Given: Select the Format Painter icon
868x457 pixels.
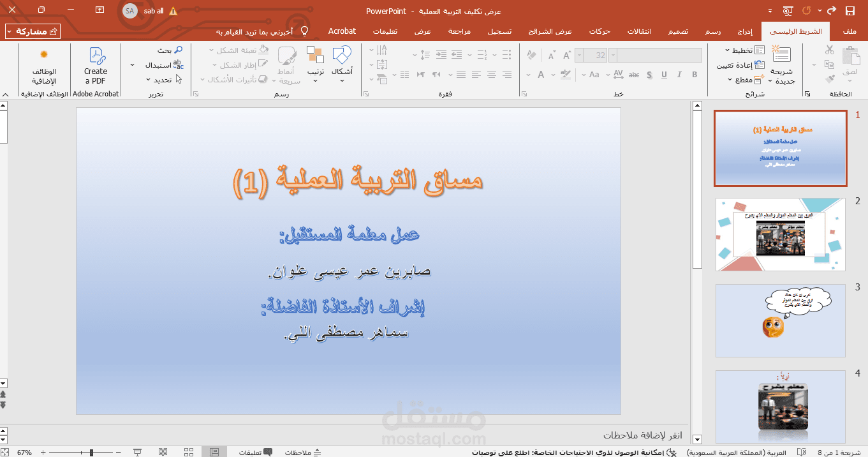Looking at the screenshot, I should click(830, 78).
